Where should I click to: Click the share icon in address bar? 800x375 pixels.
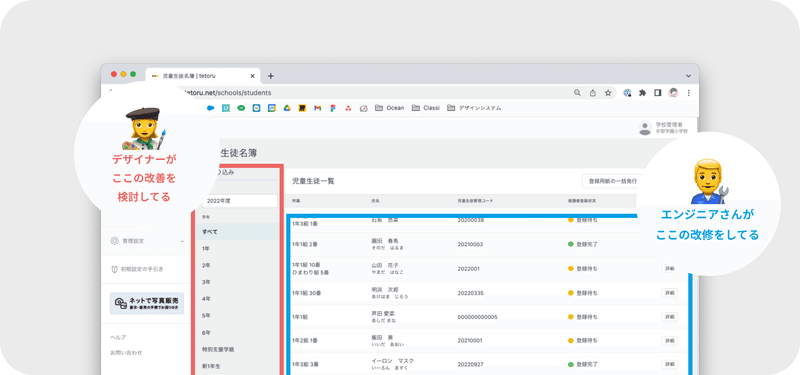(x=593, y=93)
